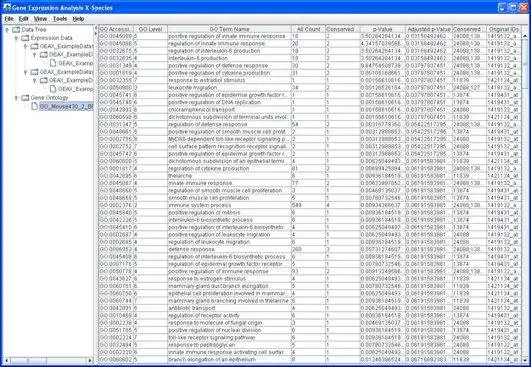This screenshot has height=367, width=531.
Task: Click the table scrollbar up arrow
Action: coord(525,36)
